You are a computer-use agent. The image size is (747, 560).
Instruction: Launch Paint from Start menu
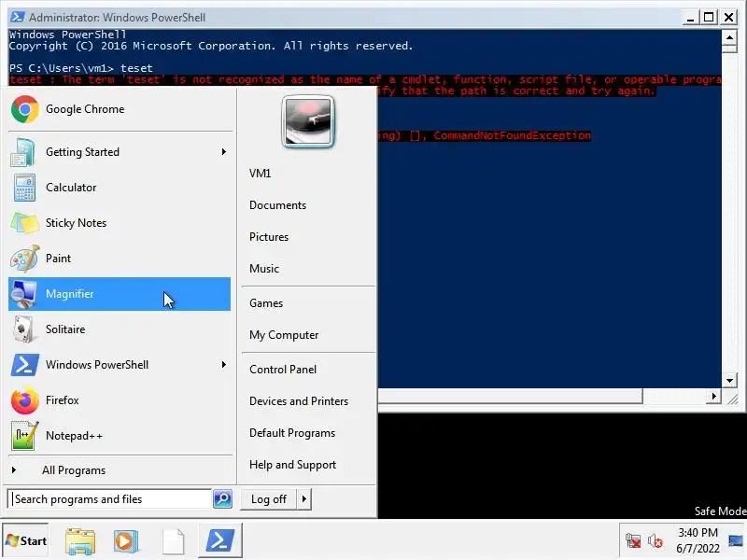click(x=120, y=259)
